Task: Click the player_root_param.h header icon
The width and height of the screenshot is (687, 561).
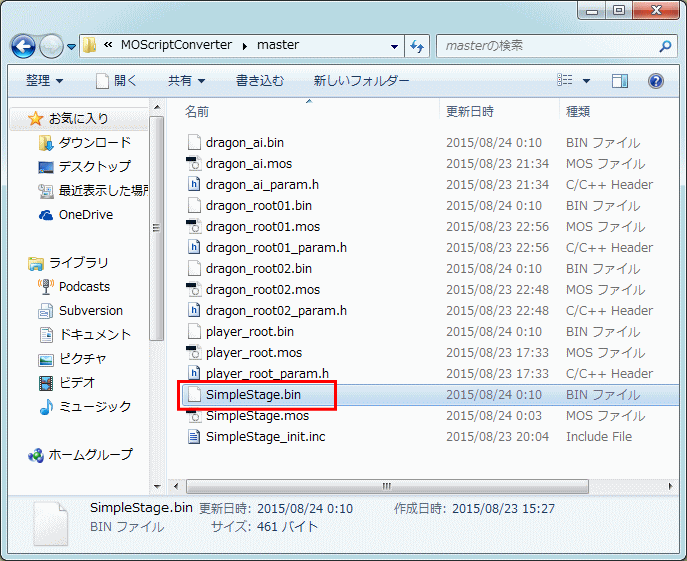Action: [194, 374]
